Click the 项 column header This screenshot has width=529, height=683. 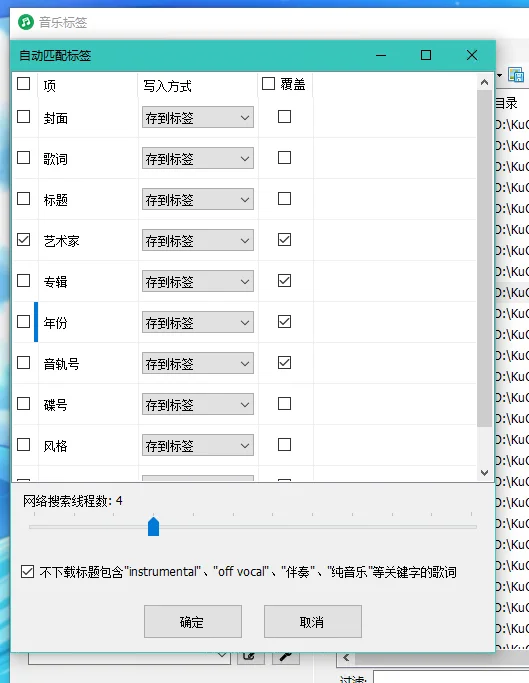[88, 85]
